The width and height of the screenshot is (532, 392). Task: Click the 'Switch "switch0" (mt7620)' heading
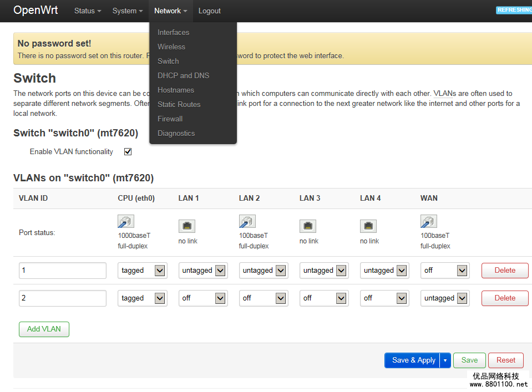[75, 133]
